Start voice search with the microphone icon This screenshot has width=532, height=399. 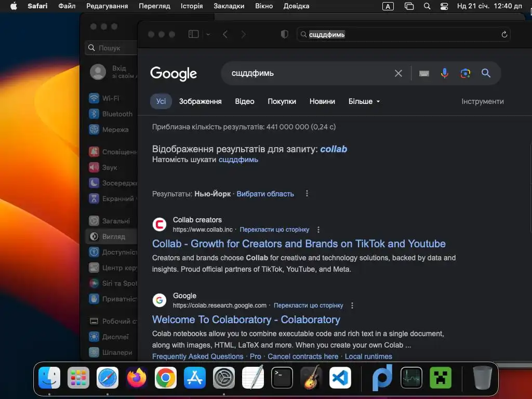click(x=445, y=73)
